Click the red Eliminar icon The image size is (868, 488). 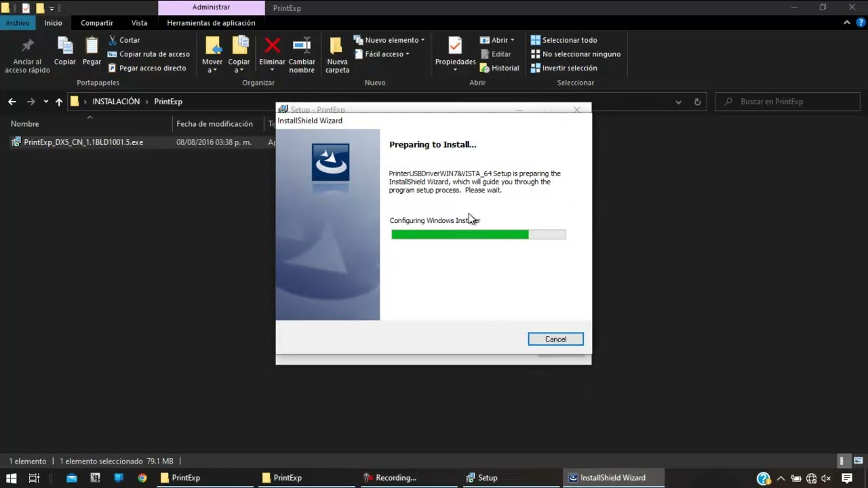272,45
